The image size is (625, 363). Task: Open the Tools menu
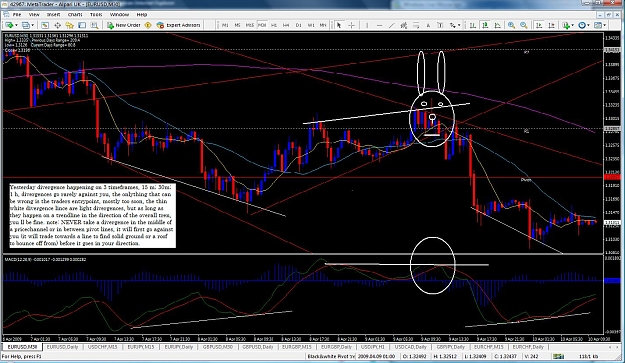click(x=96, y=14)
